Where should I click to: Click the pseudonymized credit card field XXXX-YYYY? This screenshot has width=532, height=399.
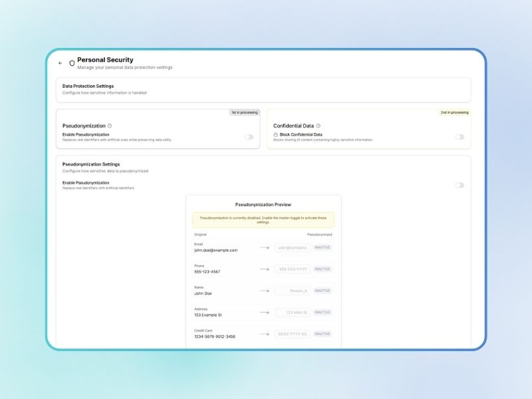click(293, 334)
